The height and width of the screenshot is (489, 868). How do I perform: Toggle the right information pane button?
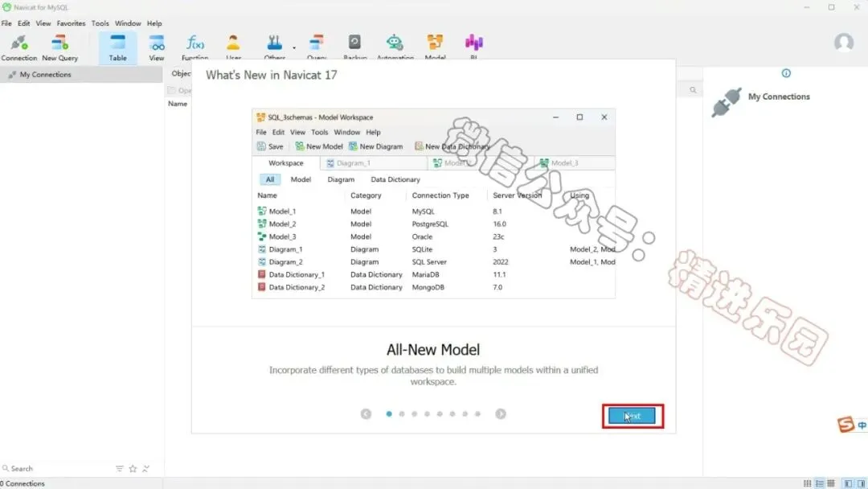tap(861, 483)
